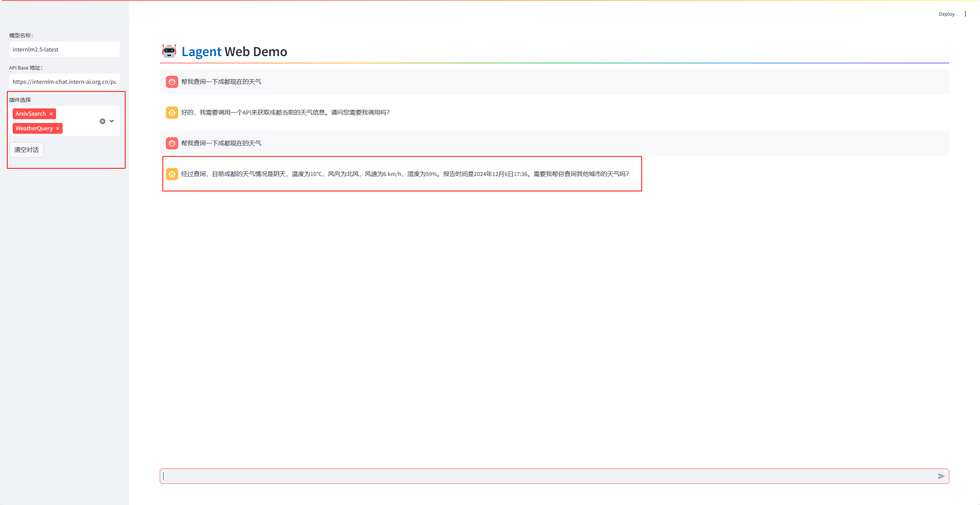The height and width of the screenshot is (505, 980).
Task: Click the API Base address field
Action: point(64,81)
